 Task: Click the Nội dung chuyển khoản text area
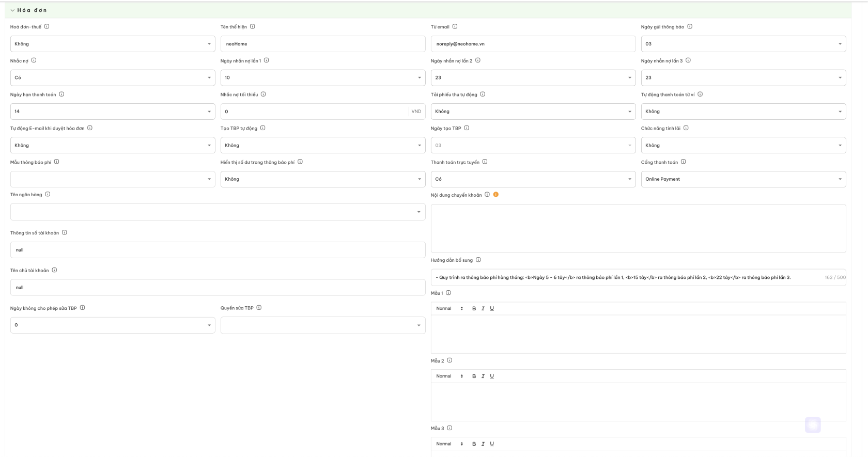639,228
